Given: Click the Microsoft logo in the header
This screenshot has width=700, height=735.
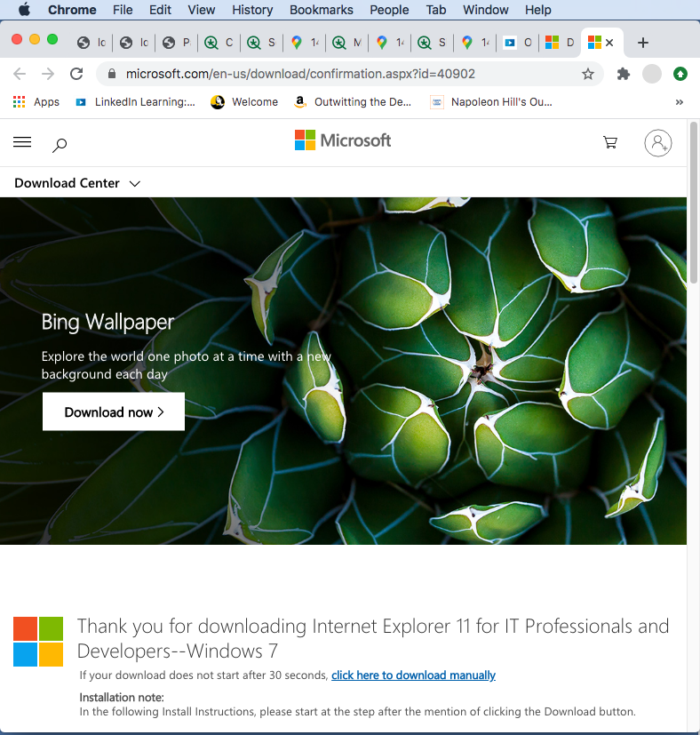Looking at the screenshot, I should pyautogui.click(x=343, y=140).
